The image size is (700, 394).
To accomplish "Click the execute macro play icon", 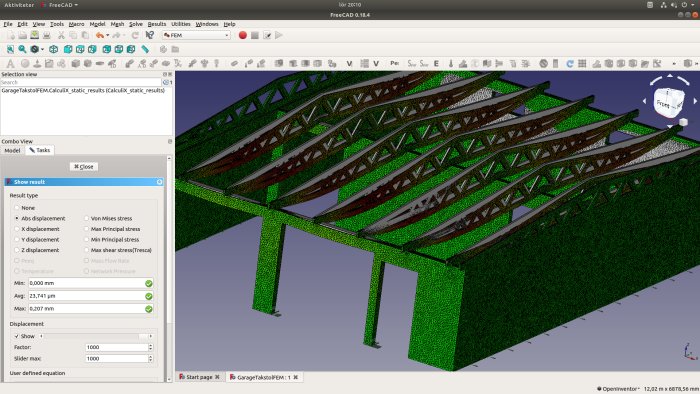I will [x=279, y=35].
